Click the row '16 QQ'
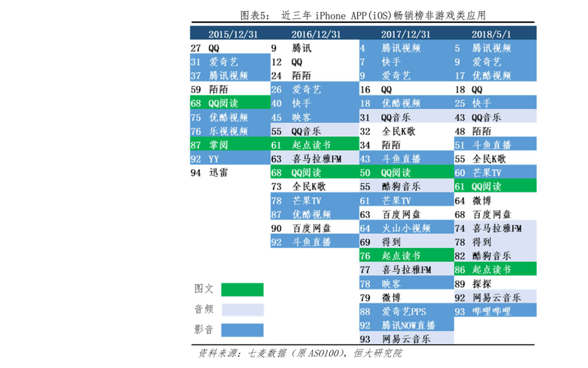The width and height of the screenshot is (588, 368). 406,89
